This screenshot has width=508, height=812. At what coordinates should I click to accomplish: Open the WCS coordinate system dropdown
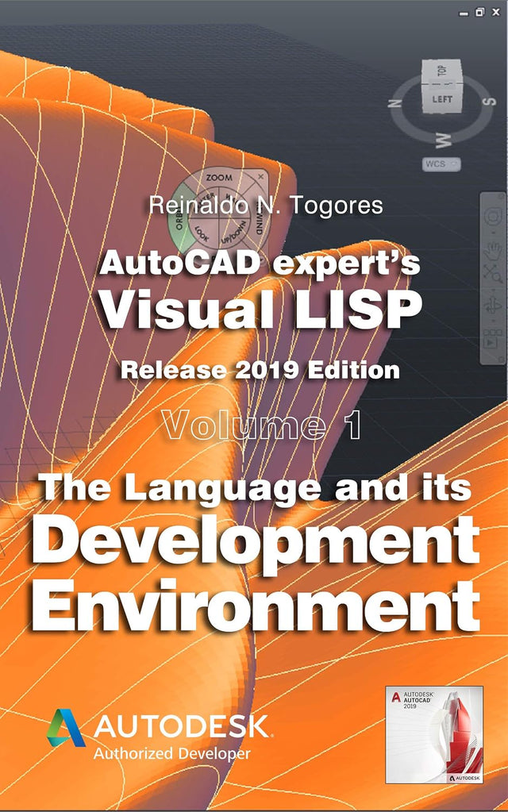tap(441, 164)
